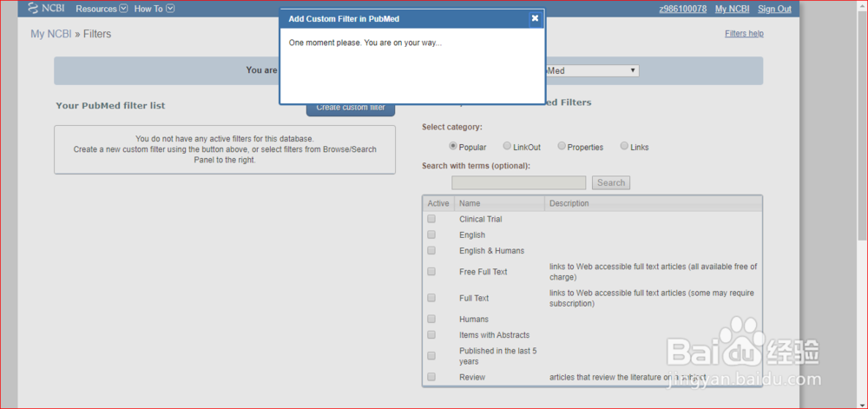The height and width of the screenshot is (409, 868).
Task: Click the Create custom filter button
Action: 351,108
